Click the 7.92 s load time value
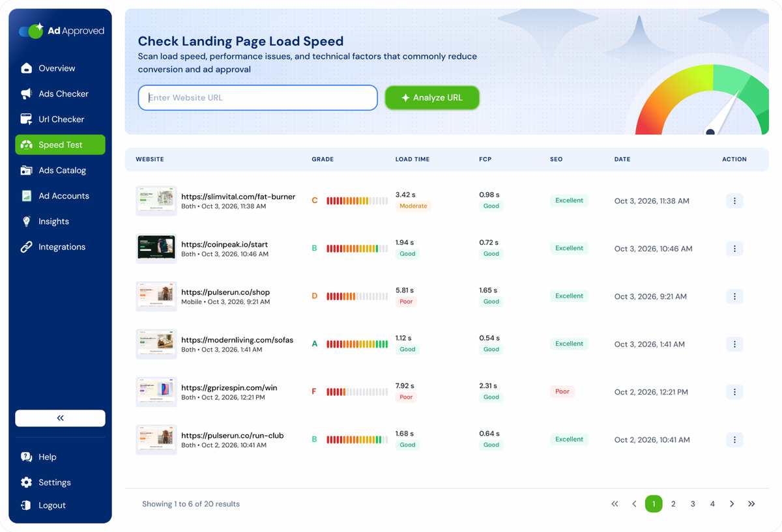 (405, 385)
